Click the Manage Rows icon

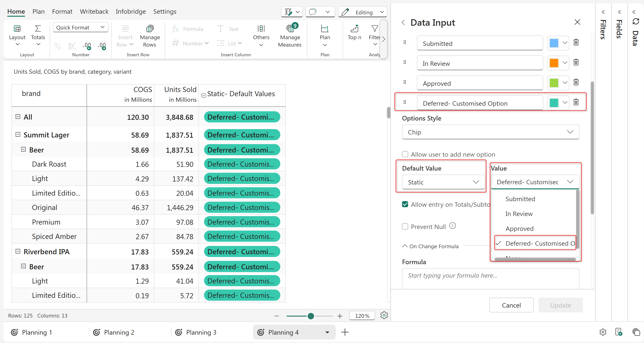point(150,29)
